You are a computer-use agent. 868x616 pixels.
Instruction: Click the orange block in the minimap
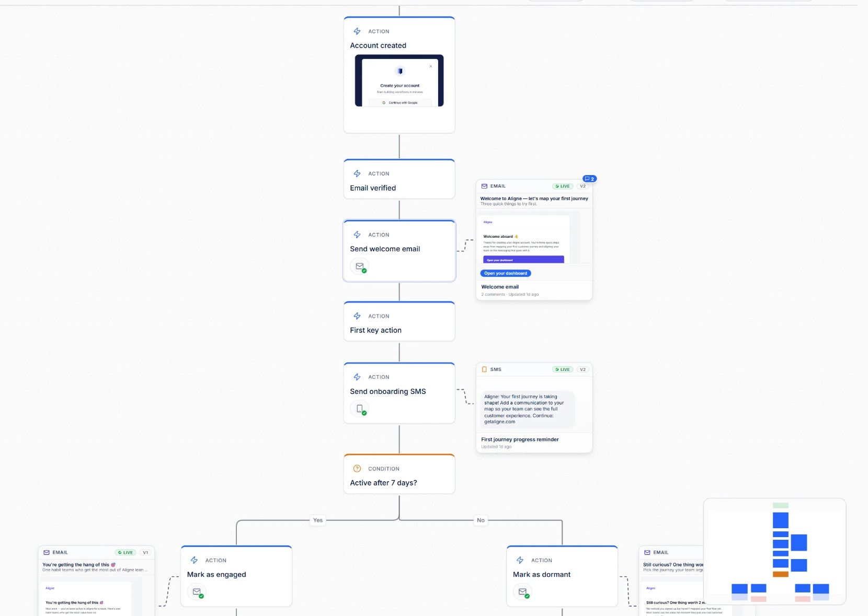[780, 574]
